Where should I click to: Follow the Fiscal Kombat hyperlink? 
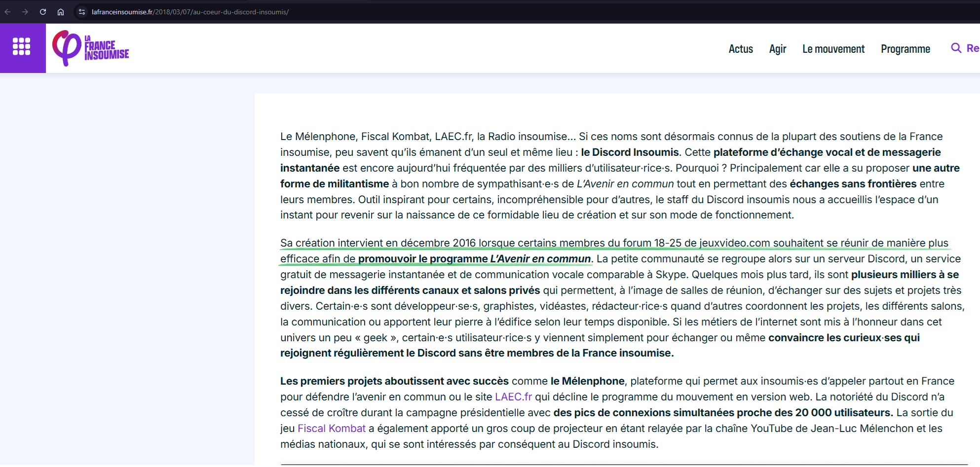(x=331, y=429)
